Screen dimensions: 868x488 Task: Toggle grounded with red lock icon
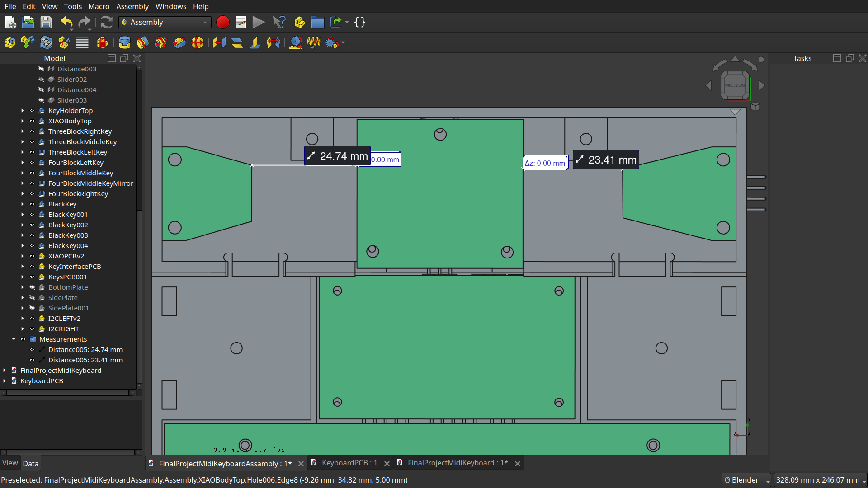click(x=103, y=43)
